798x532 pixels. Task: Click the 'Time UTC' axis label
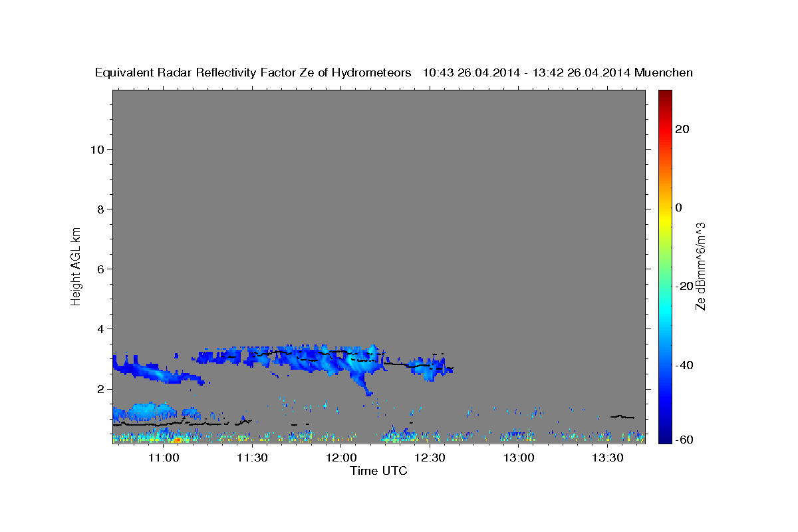[x=378, y=471]
